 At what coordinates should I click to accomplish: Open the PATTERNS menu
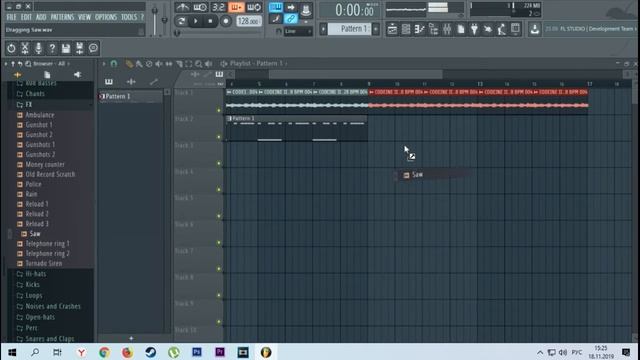(x=62, y=17)
